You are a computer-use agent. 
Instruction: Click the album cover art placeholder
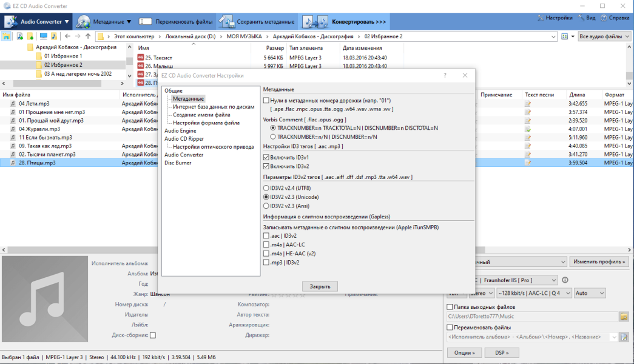[45, 299]
